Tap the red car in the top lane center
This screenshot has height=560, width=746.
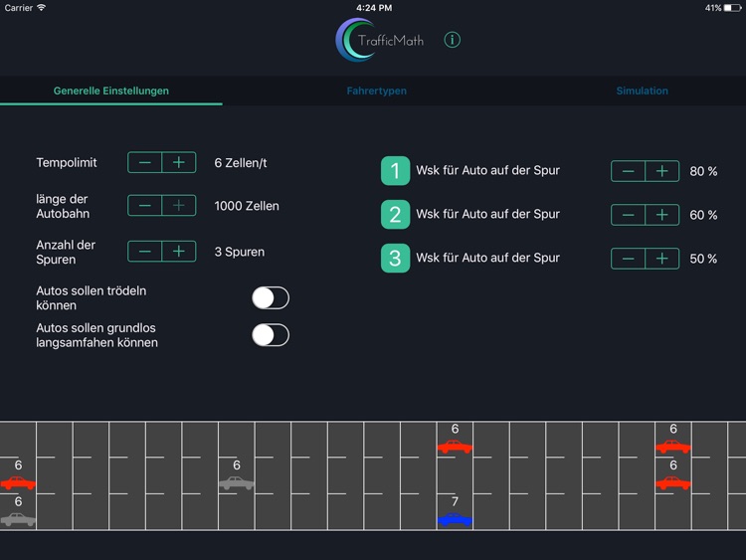pyautogui.click(x=455, y=447)
